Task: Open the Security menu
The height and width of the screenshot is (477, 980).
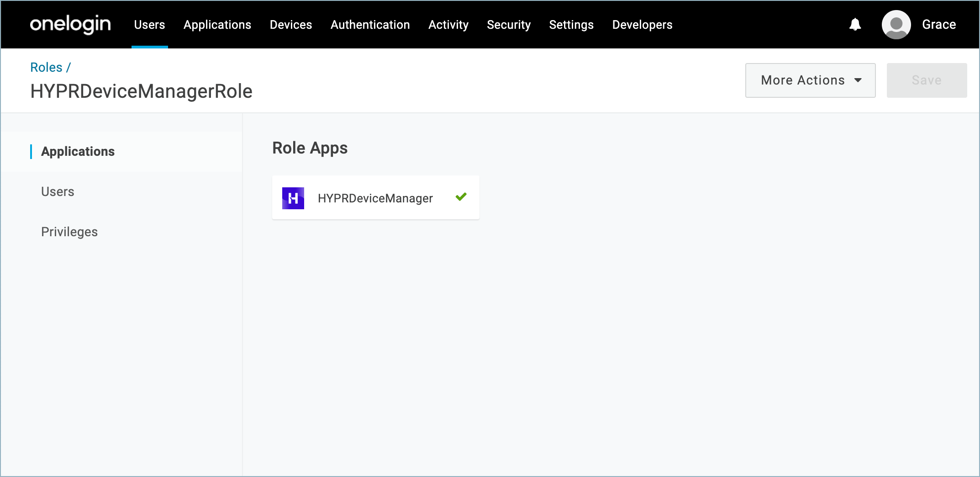Action: 509,25
